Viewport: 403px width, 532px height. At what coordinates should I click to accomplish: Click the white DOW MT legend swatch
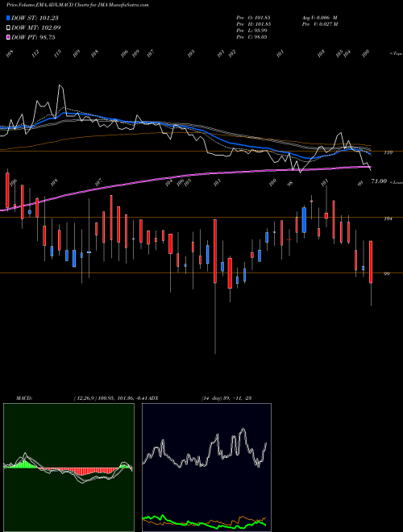tap(8, 27)
